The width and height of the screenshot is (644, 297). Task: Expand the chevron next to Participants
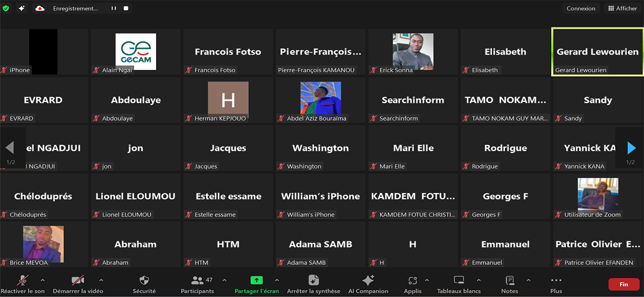click(x=224, y=280)
